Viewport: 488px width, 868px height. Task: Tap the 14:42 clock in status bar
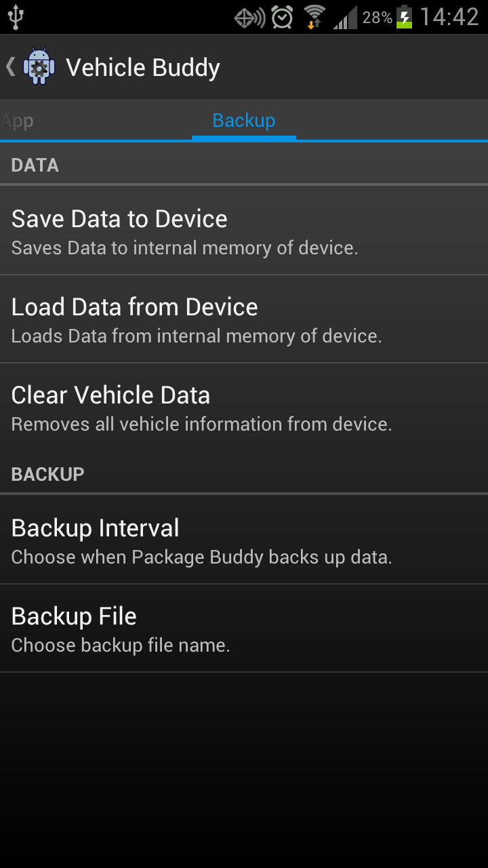[x=449, y=17]
